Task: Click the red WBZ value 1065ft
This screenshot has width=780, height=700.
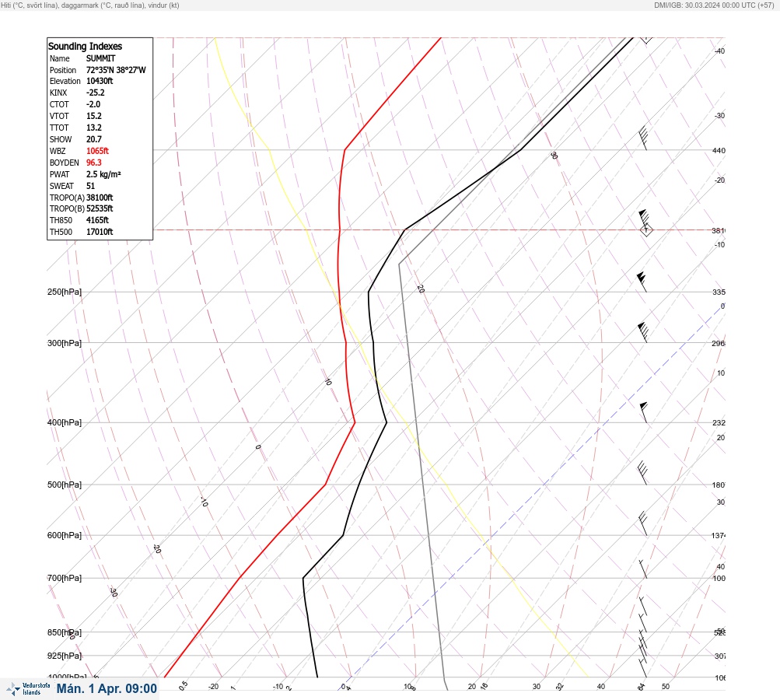Action: pos(97,151)
